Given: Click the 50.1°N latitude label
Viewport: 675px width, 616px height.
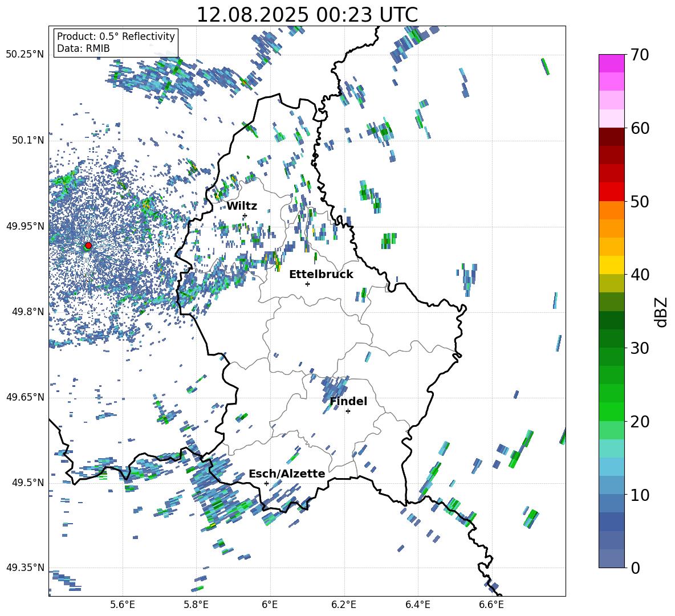Looking at the screenshot, I should (28, 140).
